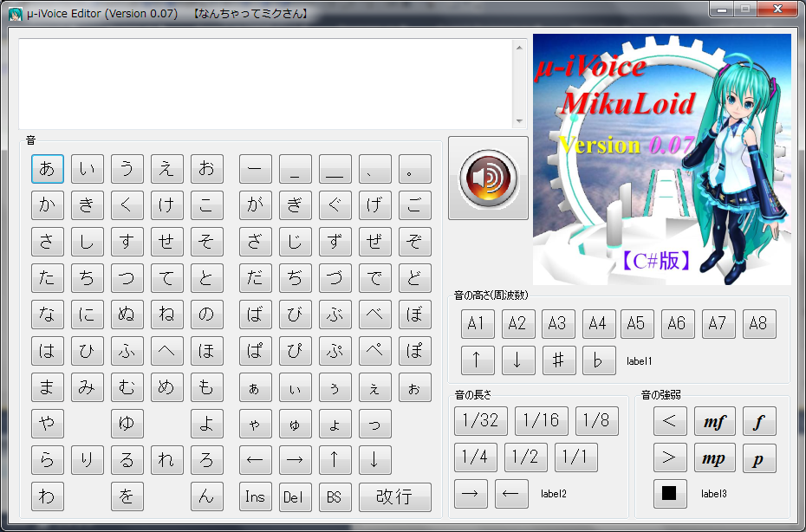Move the cursor right with the keypad right arrow

pos(295,459)
